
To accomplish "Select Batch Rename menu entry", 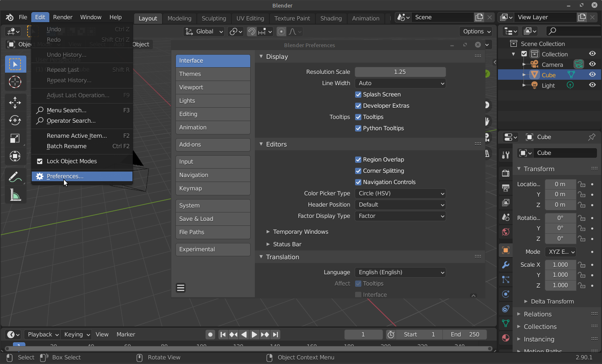I will [82, 146].
